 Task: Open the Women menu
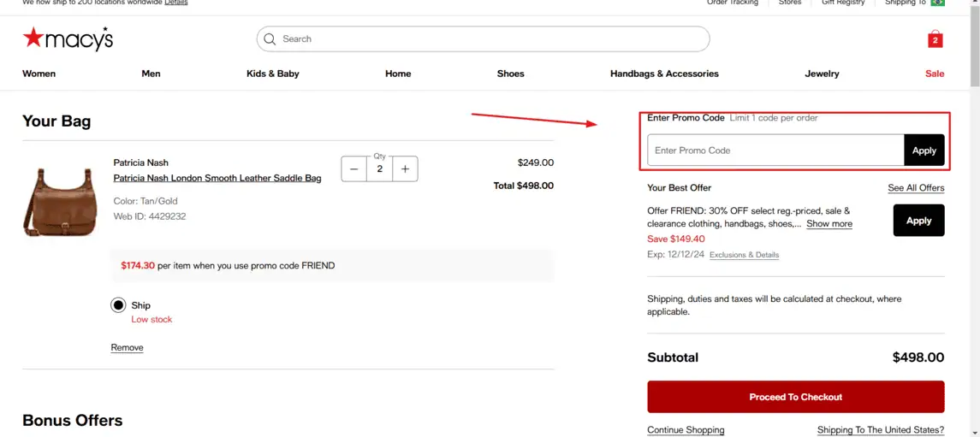click(x=39, y=74)
